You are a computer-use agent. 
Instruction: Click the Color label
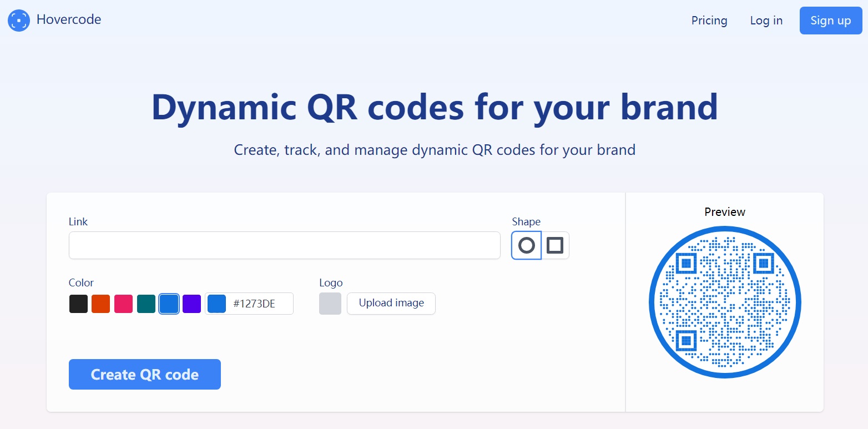82,282
